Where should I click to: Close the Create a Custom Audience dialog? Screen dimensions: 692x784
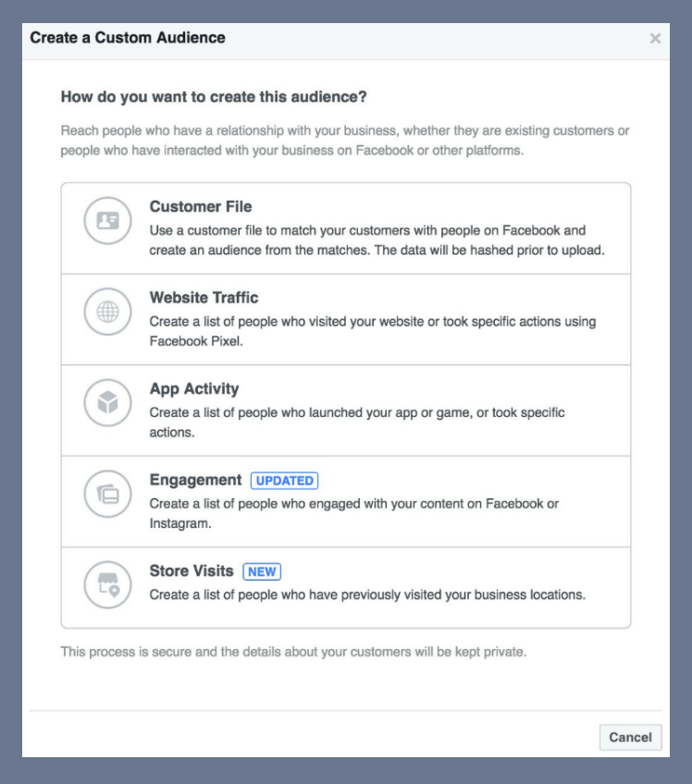tap(655, 39)
